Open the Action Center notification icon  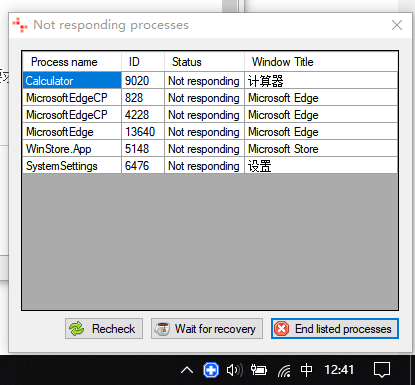pos(382,370)
